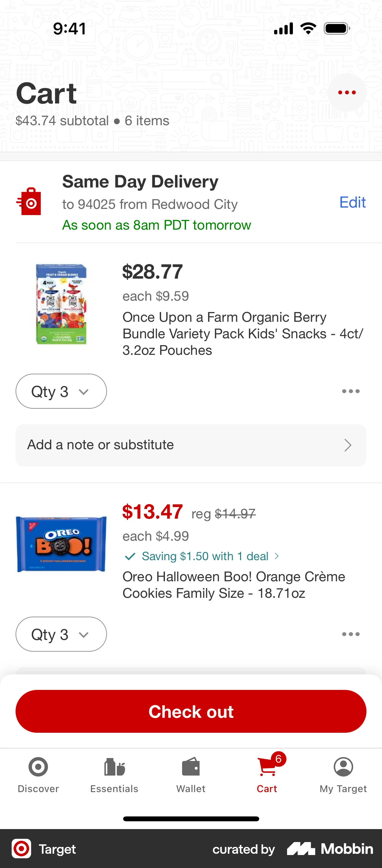Viewport: 382px width, 868px height.
Task: Open the Discover tab icon
Action: (38, 767)
